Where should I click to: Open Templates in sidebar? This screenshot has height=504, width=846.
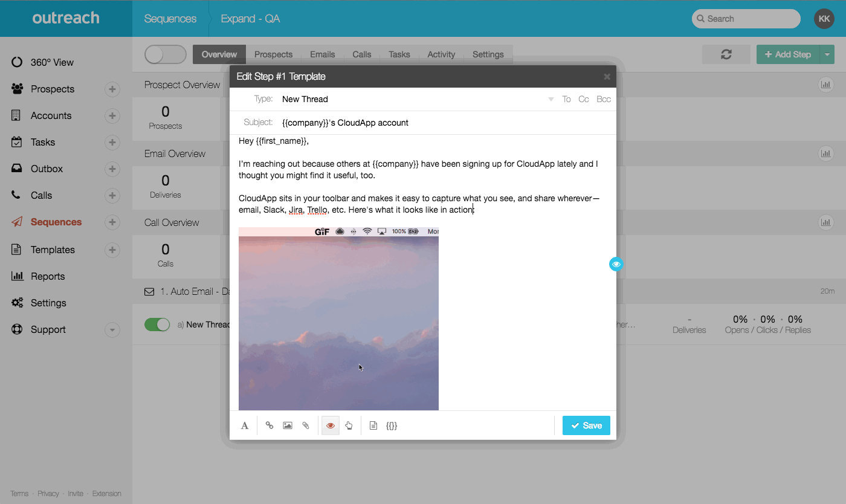click(53, 250)
